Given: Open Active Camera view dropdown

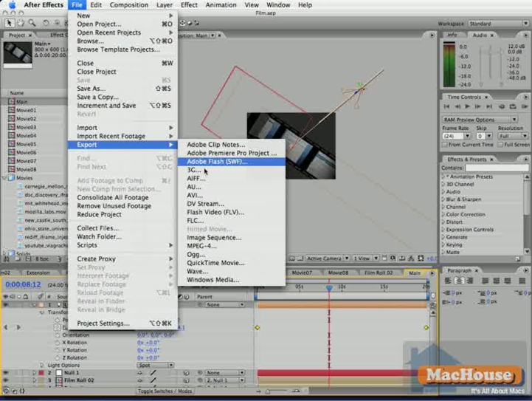Looking at the screenshot, I should click(328, 258).
